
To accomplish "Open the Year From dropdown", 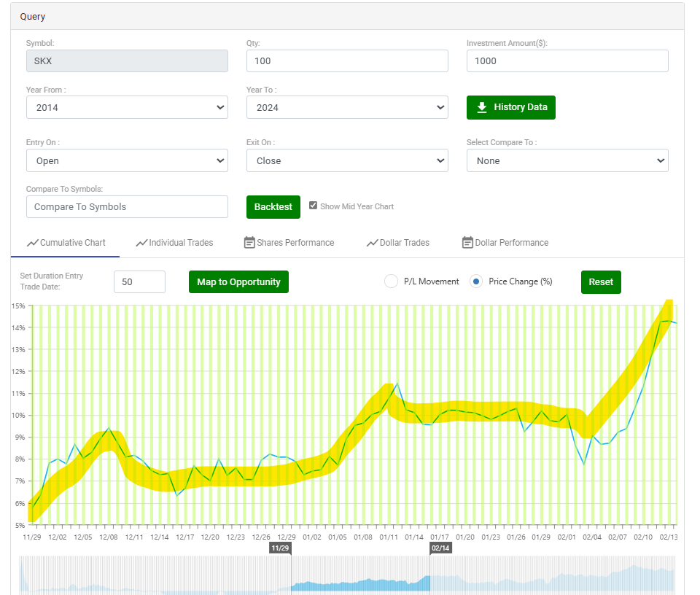I will point(127,107).
